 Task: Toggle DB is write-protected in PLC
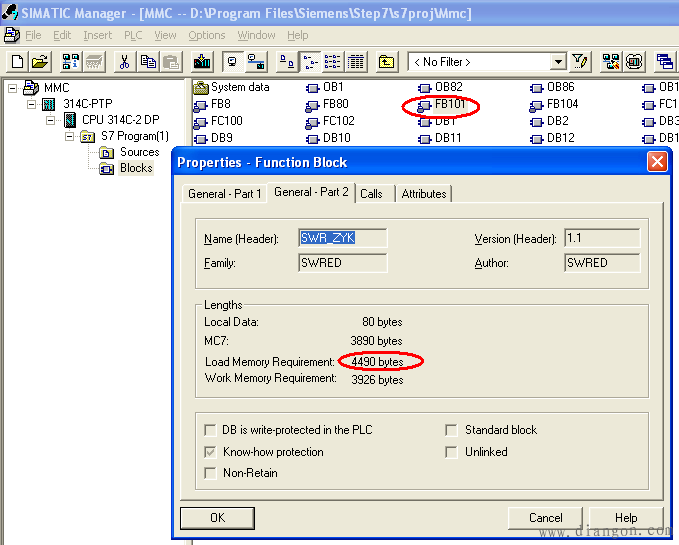210,430
